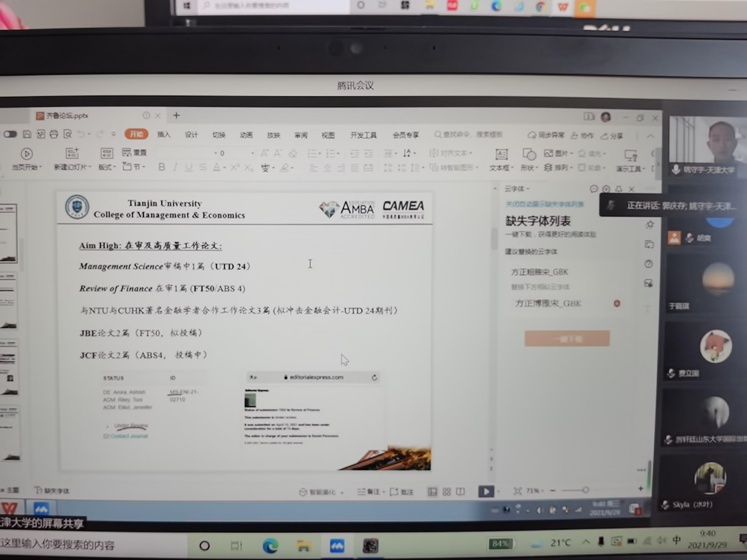The height and width of the screenshot is (560, 747).
Task: Click the Print icon in quick toolbar
Action: tap(54, 134)
